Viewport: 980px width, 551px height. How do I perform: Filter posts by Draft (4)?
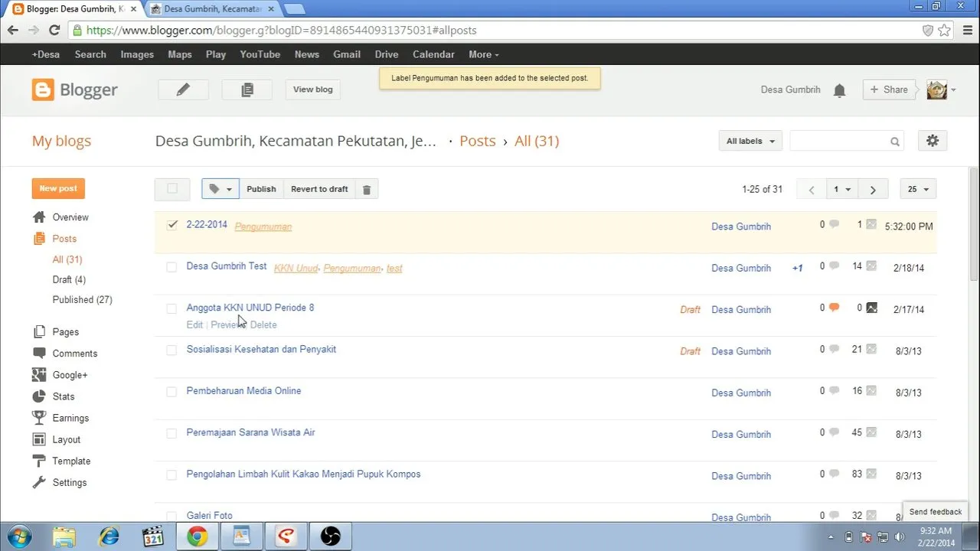tap(69, 279)
